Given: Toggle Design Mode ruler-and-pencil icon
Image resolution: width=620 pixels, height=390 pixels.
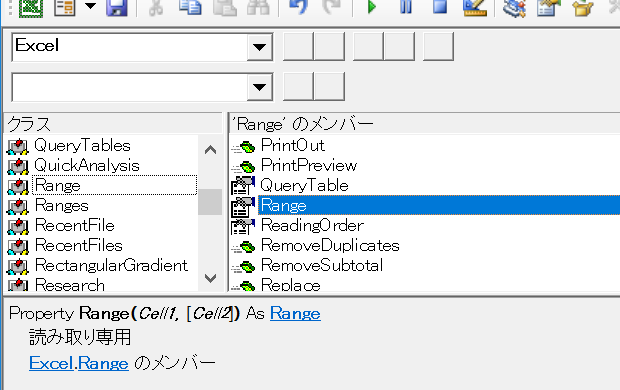Looking at the screenshot, I should click(475, 7).
